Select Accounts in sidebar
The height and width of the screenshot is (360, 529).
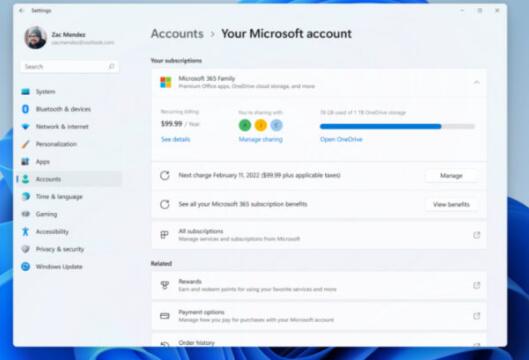[69, 179]
